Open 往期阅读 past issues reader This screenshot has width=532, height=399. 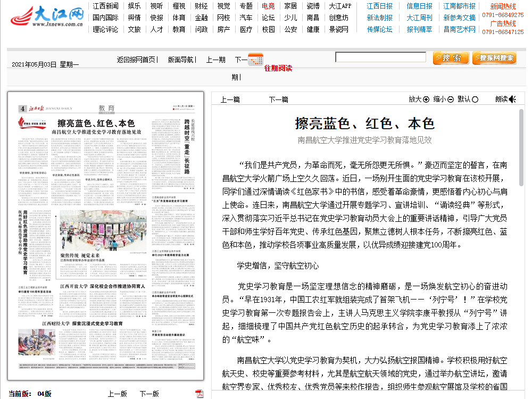[278, 68]
